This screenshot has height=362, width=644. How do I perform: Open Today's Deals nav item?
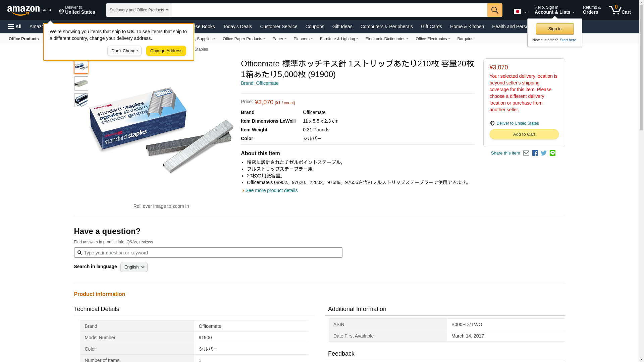click(237, 26)
